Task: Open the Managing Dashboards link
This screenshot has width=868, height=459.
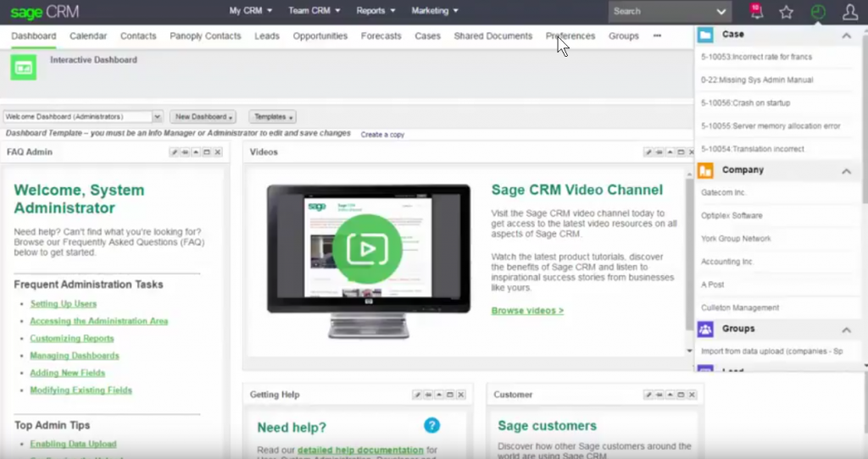Action: click(x=75, y=356)
